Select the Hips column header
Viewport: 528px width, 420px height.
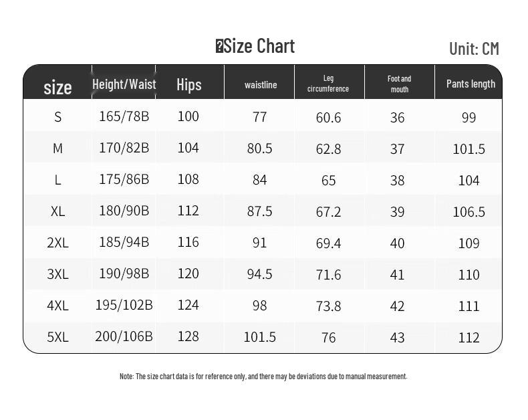tap(188, 84)
